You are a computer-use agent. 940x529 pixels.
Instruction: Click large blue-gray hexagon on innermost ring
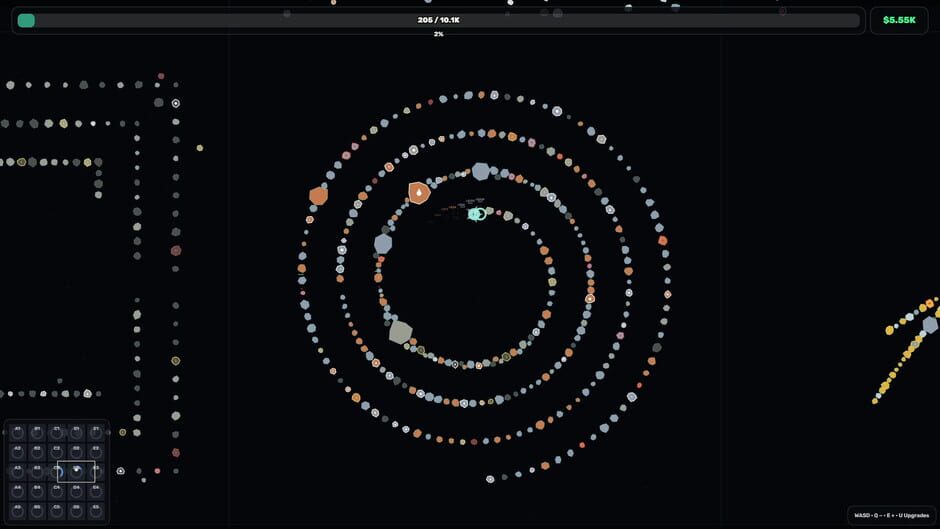(x=383, y=244)
